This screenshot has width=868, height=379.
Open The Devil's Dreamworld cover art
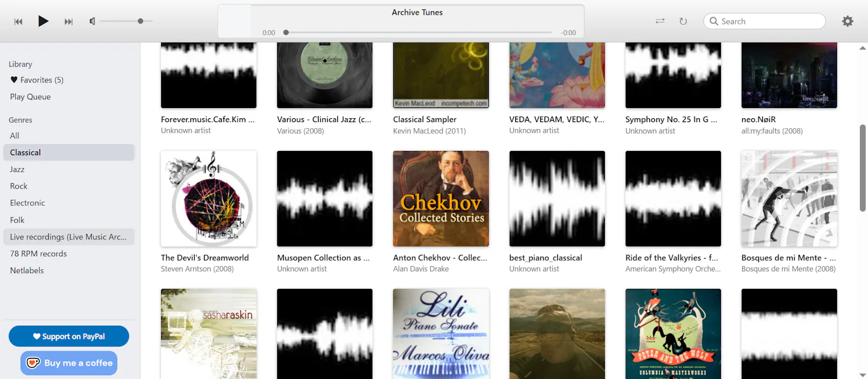pos(209,199)
